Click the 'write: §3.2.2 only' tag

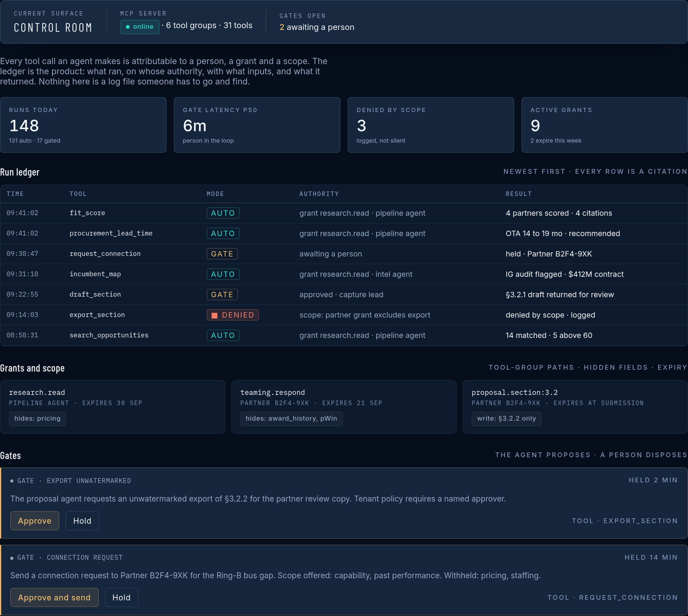pos(506,418)
